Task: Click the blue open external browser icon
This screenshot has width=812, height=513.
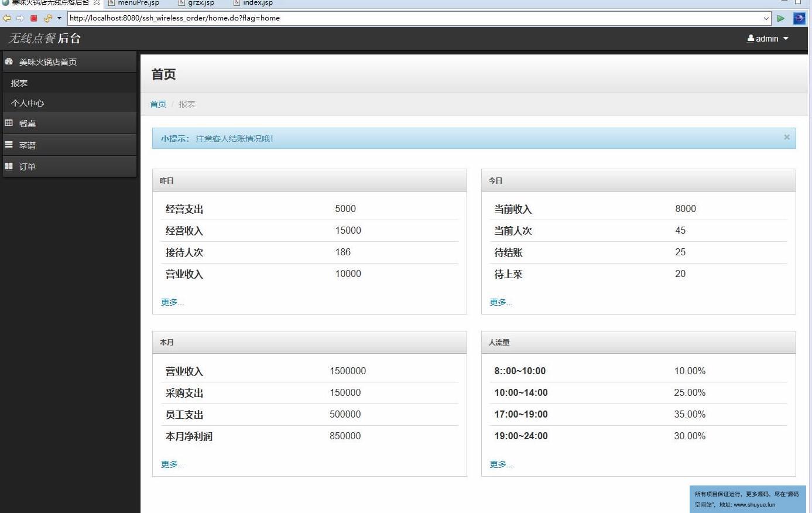Action: (x=799, y=18)
